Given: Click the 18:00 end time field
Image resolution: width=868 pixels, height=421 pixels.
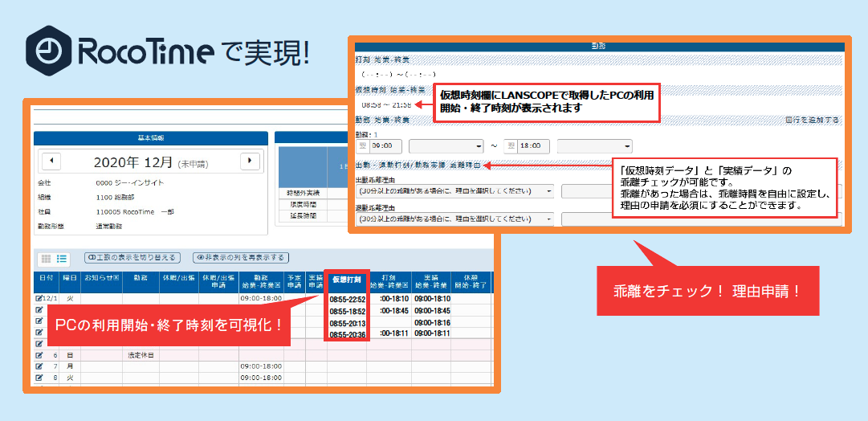Looking at the screenshot, I should (x=533, y=146).
